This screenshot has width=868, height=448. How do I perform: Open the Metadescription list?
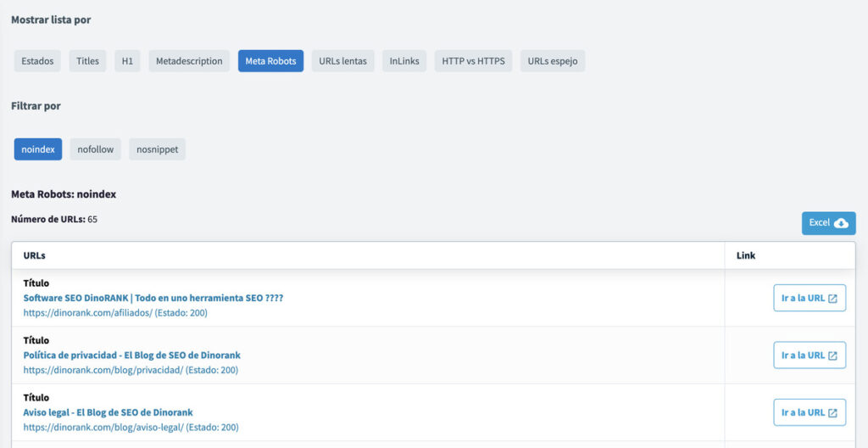pyautogui.click(x=189, y=61)
